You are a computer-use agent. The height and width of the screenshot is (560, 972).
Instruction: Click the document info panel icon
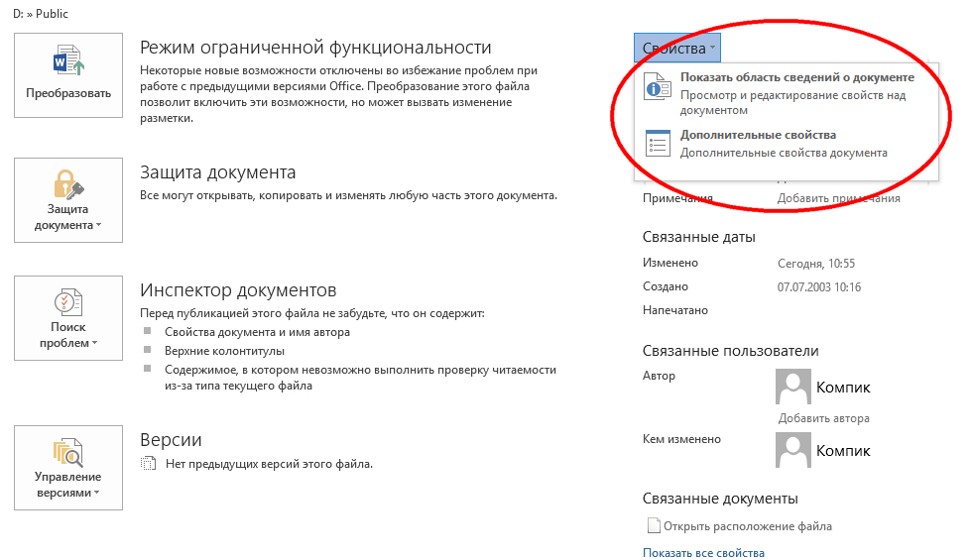[x=658, y=87]
